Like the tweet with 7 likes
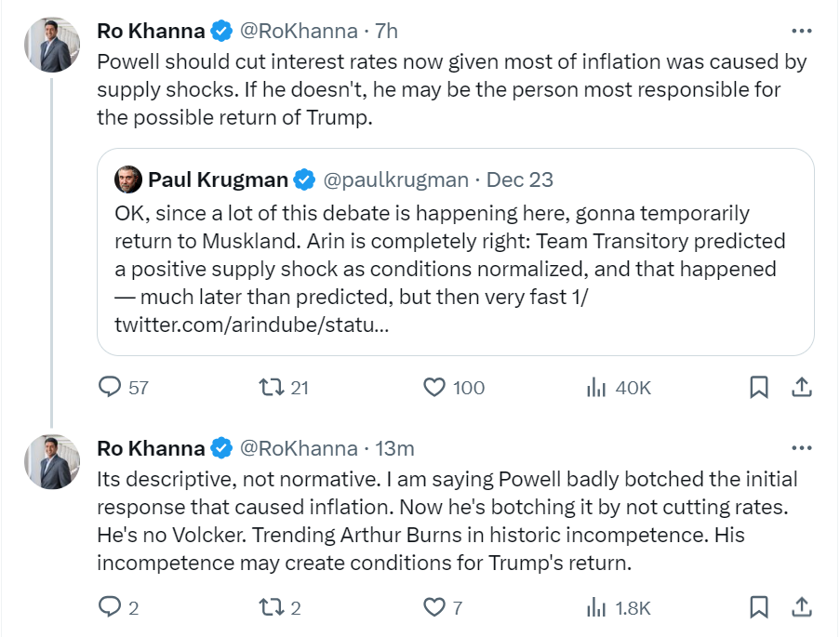The height and width of the screenshot is (637, 840). [434, 607]
